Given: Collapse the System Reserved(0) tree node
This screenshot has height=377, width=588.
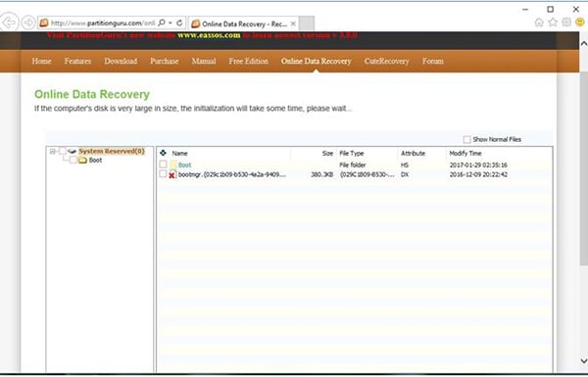Looking at the screenshot, I should tap(53, 152).
